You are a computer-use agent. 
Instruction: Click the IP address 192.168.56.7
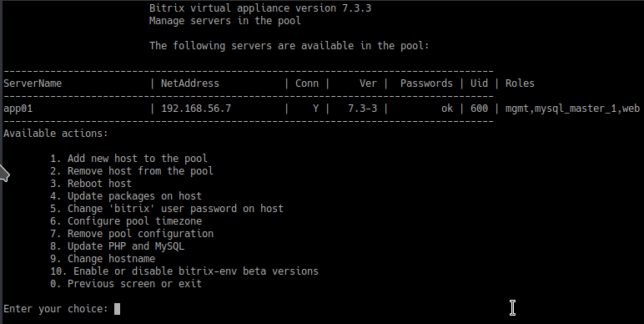click(x=196, y=109)
